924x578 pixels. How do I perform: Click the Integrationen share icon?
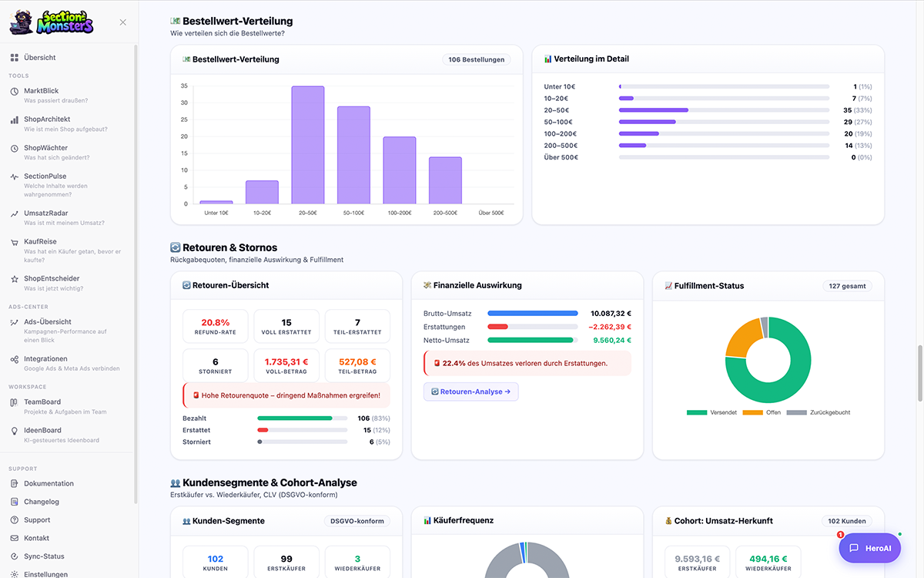coord(15,359)
